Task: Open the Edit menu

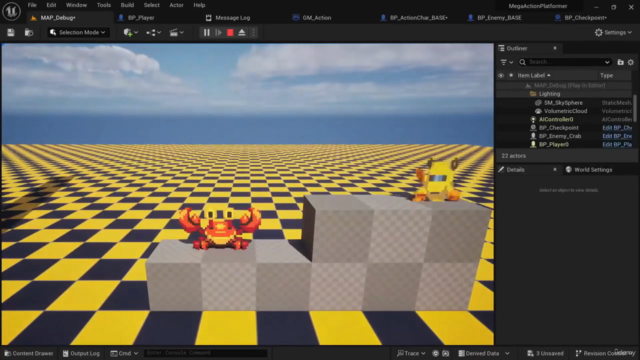Action: (x=51, y=5)
